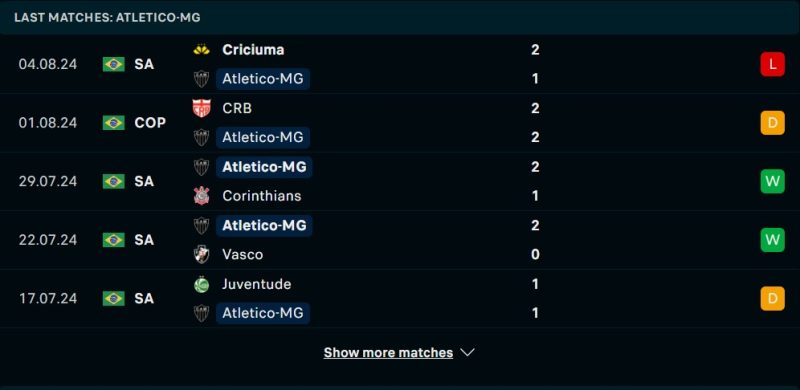Open the Juventude team name link
Image resolution: width=800 pixels, height=390 pixels.
coord(257,284)
